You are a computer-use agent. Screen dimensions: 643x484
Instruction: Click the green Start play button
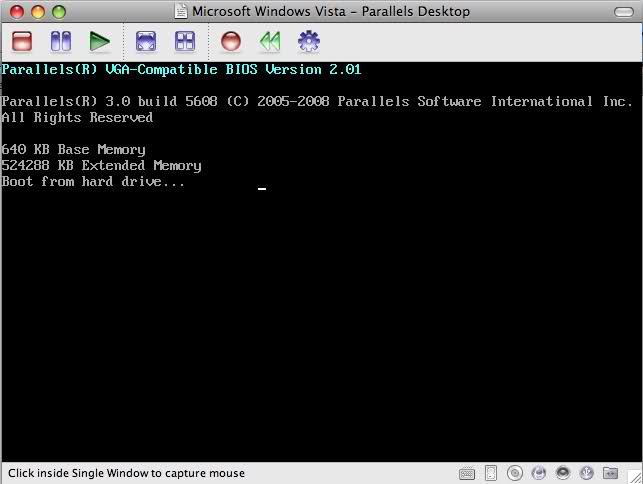click(100, 41)
